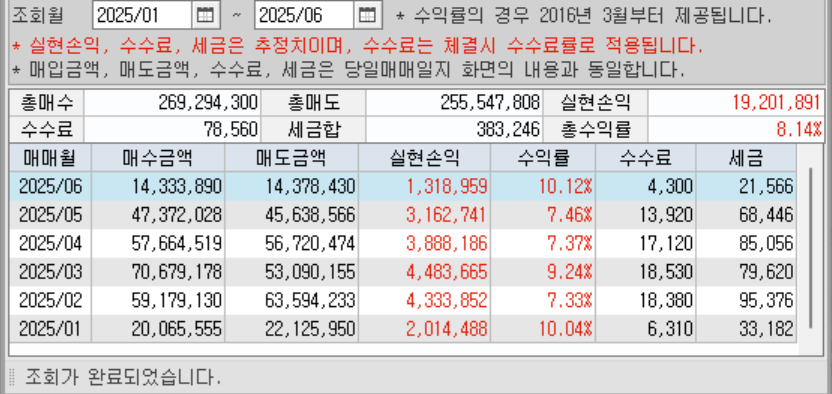Click sell amount 45,638,566
This screenshot has width=832, height=394.
pyautogui.click(x=310, y=215)
